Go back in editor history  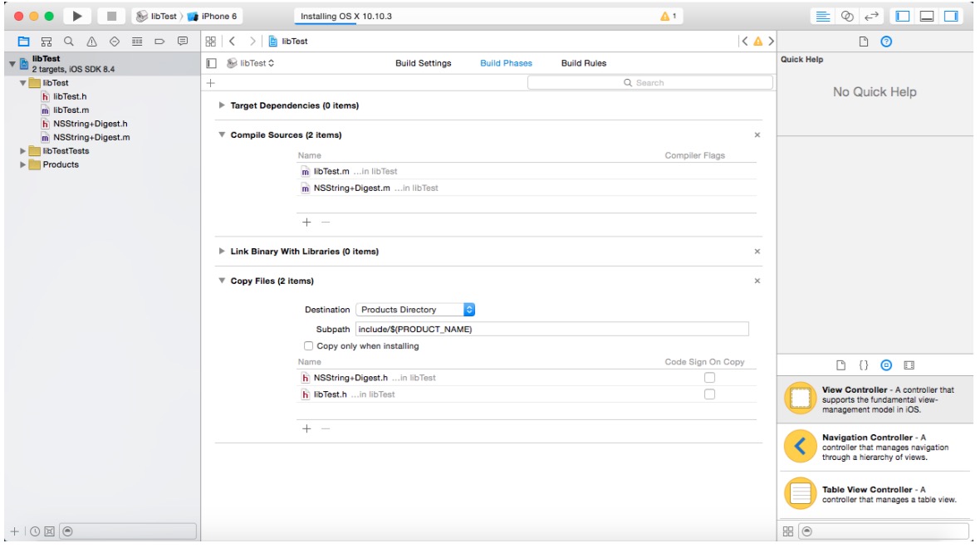(232, 42)
